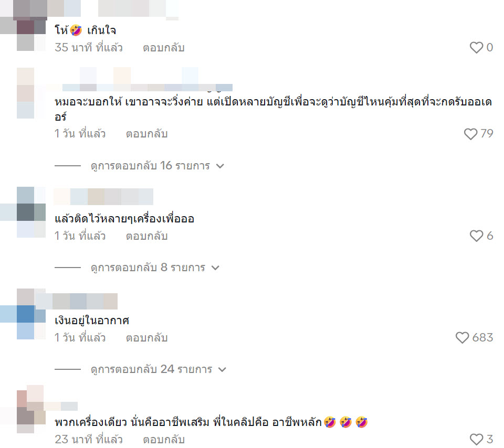Like the comment 'โห้ เกินใจ'
The width and height of the screenshot is (504, 448).
(476, 48)
